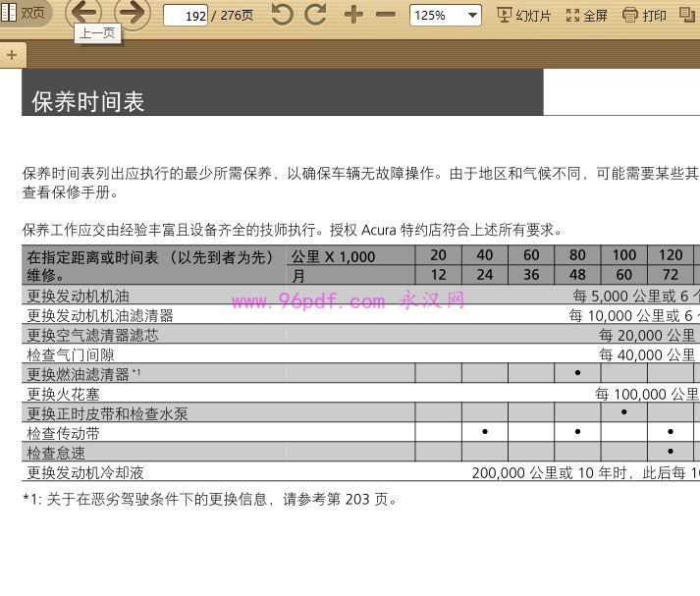
Task: Select the 更换发动机机油 row label
Action: (x=78, y=297)
